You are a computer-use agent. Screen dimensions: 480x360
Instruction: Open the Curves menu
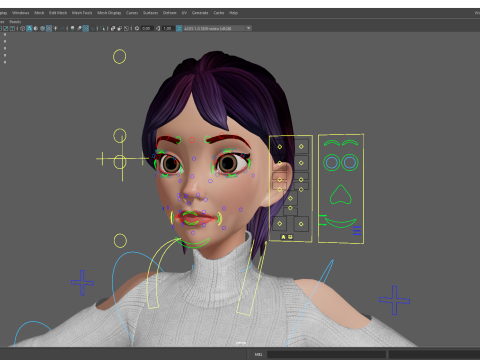132,13
